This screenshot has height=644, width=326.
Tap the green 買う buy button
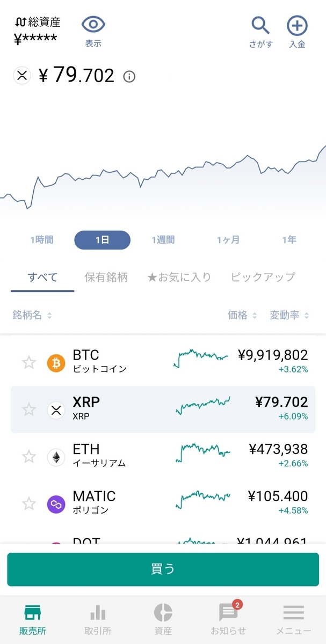tap(163, 569)
